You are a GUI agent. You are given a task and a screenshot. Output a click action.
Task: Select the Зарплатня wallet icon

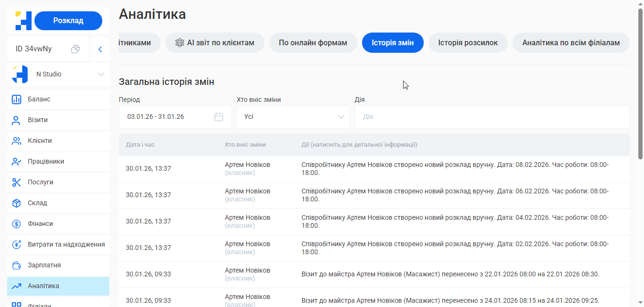point(16,265)
